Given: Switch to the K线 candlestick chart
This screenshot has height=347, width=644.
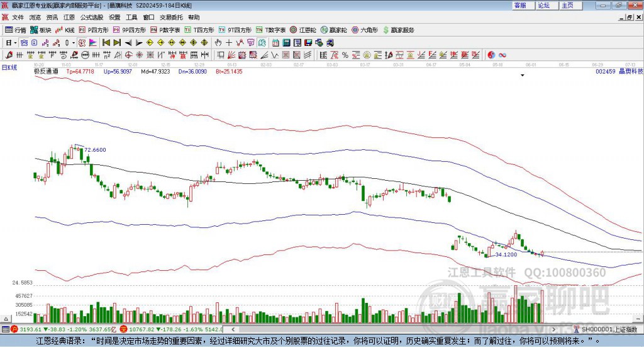Looking at the screenshot, I should point(65,30).
